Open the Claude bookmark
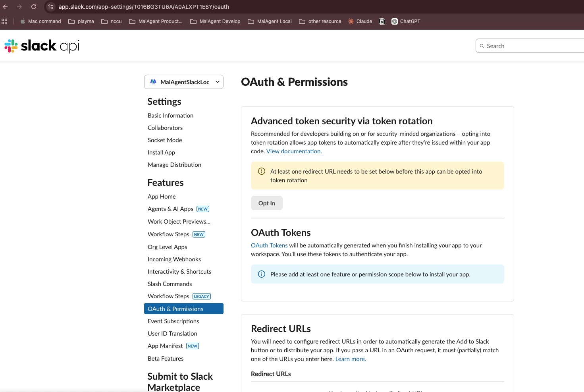 click(360, 21)
